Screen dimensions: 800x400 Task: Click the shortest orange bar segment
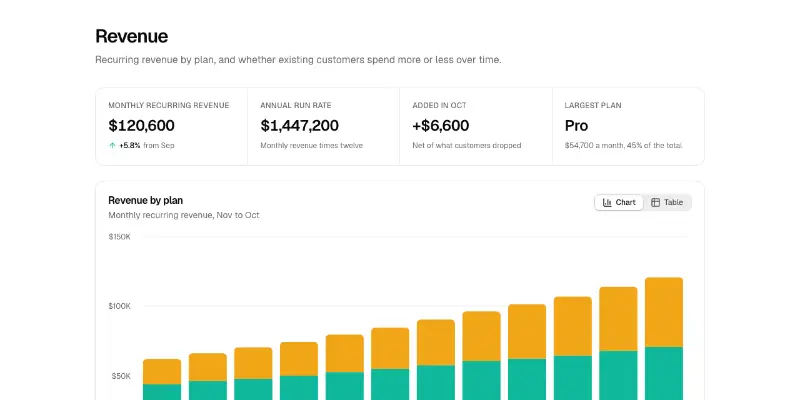(162, 372)
